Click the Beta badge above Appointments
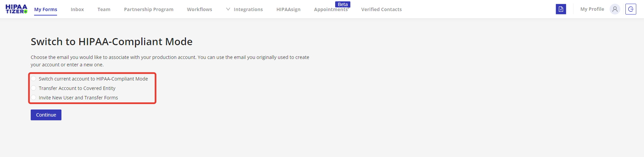 (x=343, y=4)
